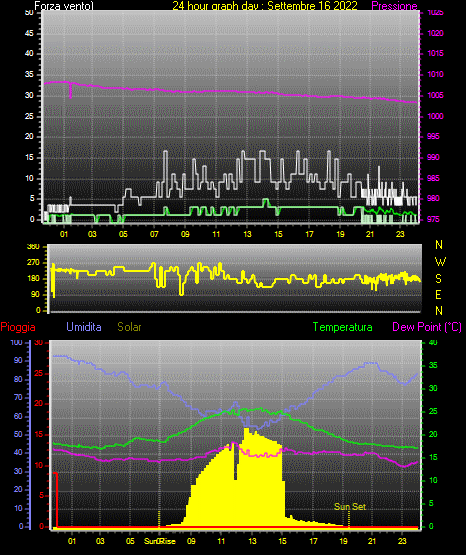This screenshot has height=555, width=466.
Task: Click the 24 hour graph day title
Action: [265, 6]
